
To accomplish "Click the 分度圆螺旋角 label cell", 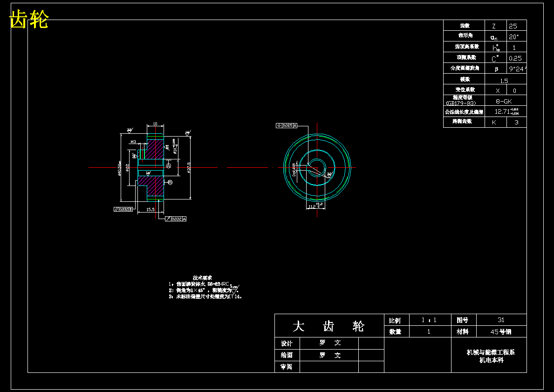I will tap(465, 68).
